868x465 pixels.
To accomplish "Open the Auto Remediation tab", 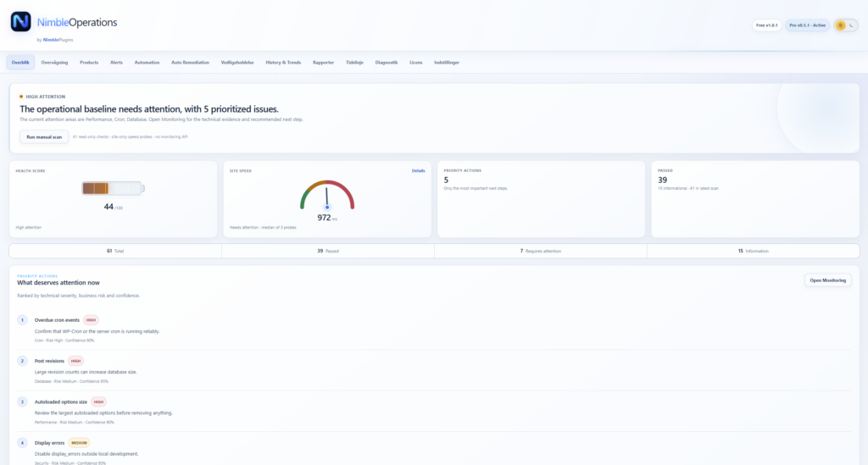I will [x=190, y=63].
